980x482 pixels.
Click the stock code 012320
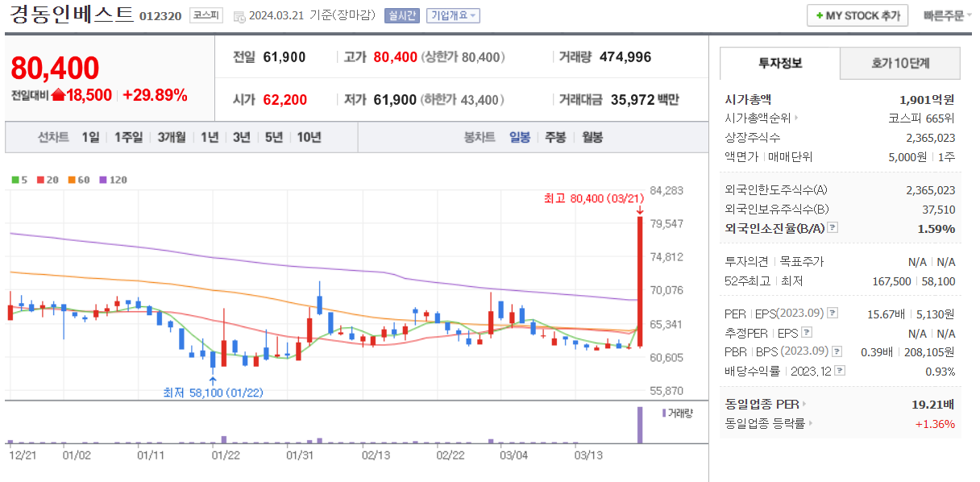click(x=160, y=16)
